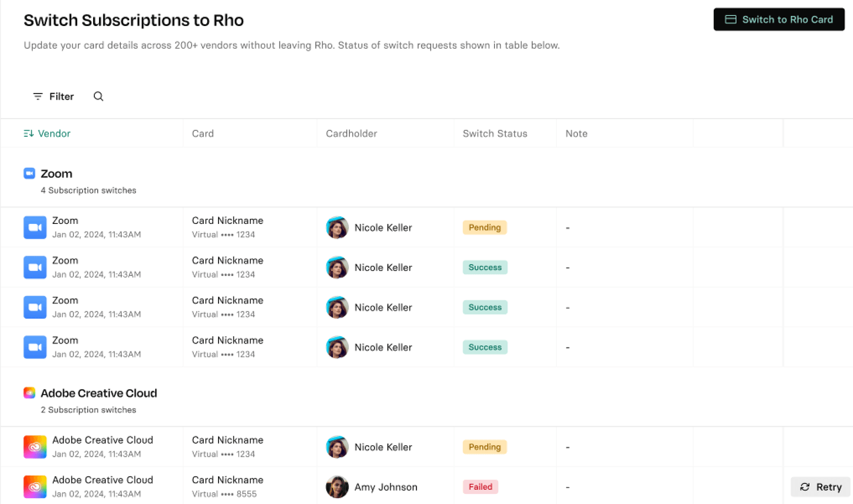Click the Failed status badge
Viewport: 853px width, 504px height.
click(480, 487)
